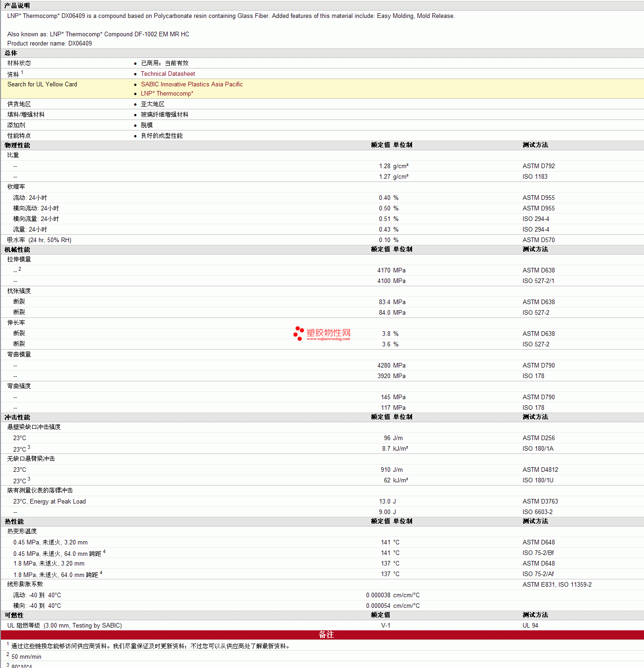This screenshot has height=668, width=644.
Task: Click the 横向流动: 24小时 row label
Action: (36, 208)
